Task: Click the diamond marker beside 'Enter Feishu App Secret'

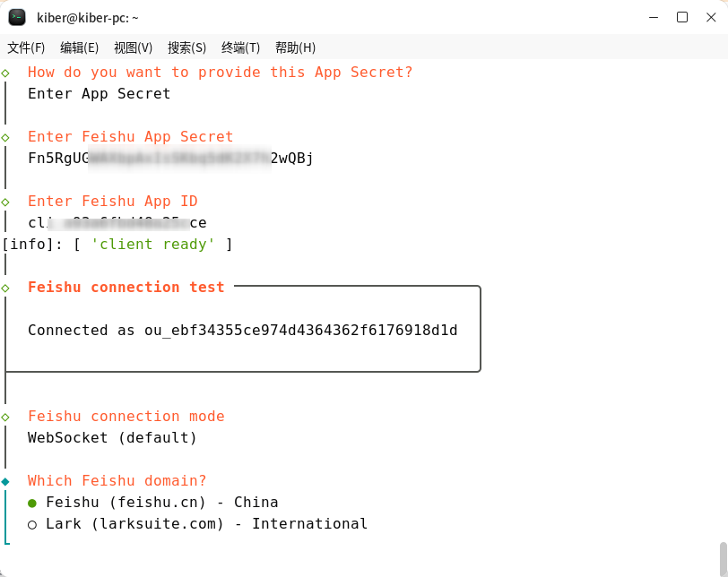Action: 5,137
